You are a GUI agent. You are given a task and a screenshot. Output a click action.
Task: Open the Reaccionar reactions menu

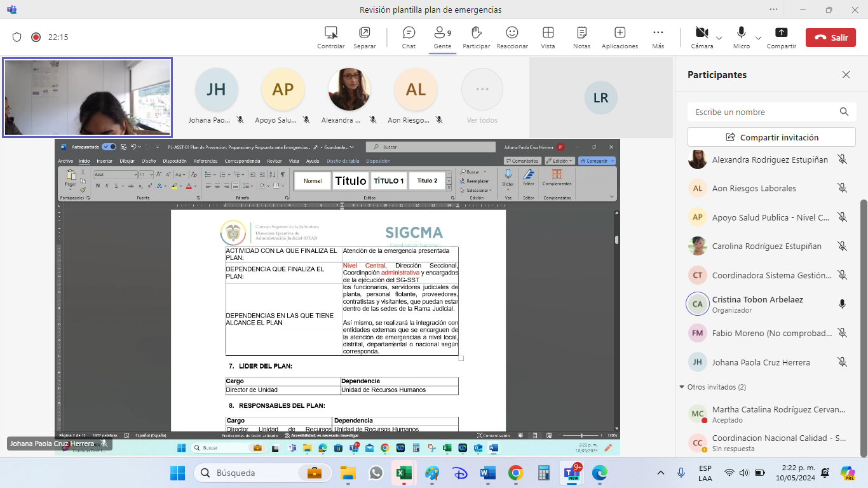tap(512, 37)
